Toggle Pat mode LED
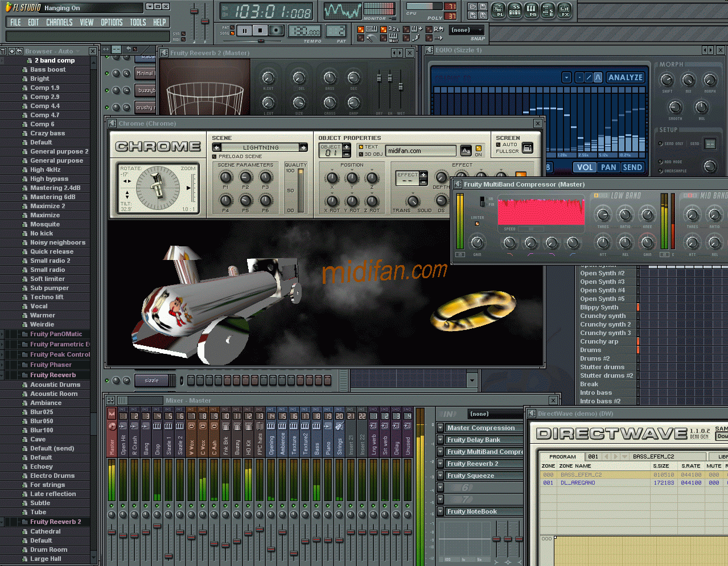This screenshot has height=566, width=728. (x=233, y=27)
